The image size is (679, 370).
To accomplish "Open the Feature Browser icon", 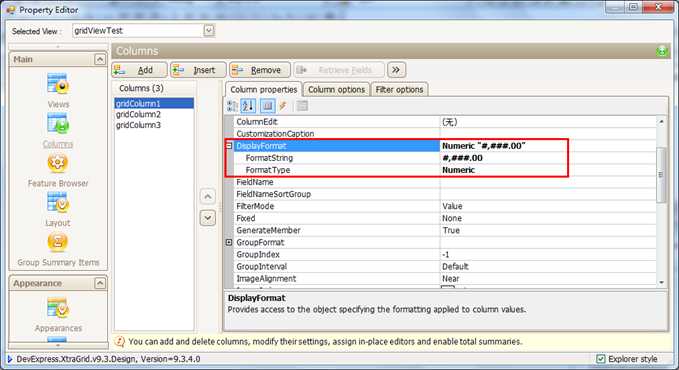I will 58,163.
